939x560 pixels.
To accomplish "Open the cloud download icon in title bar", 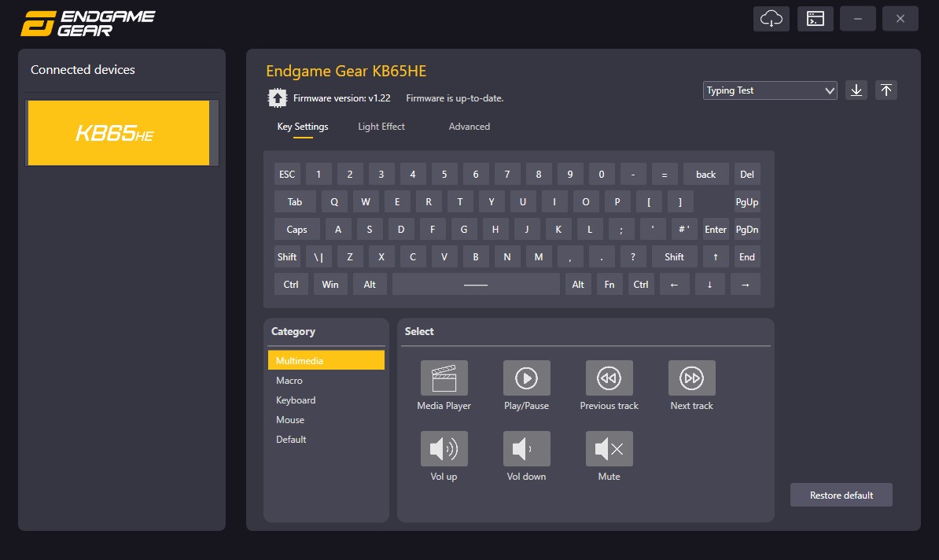I will (771, 19).
